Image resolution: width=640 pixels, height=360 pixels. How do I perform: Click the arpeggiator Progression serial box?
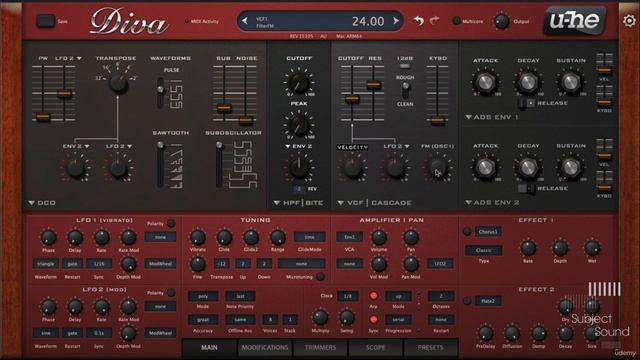398,320
